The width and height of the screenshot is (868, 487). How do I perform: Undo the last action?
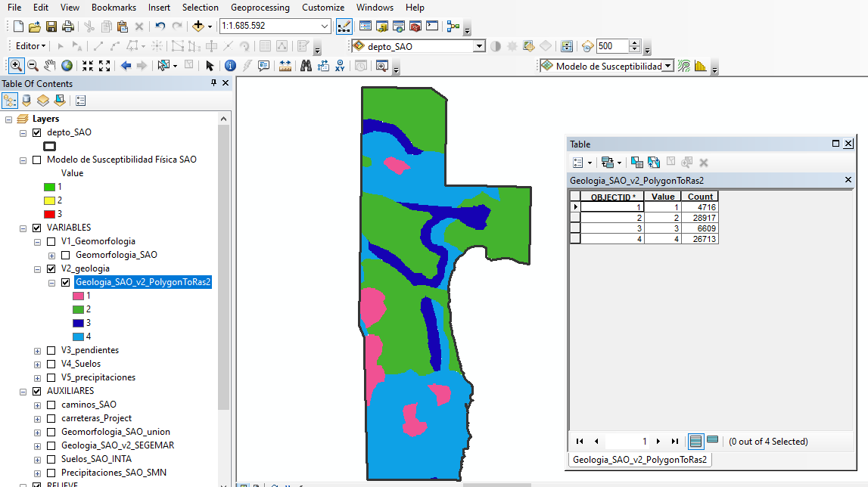(160, 26)
